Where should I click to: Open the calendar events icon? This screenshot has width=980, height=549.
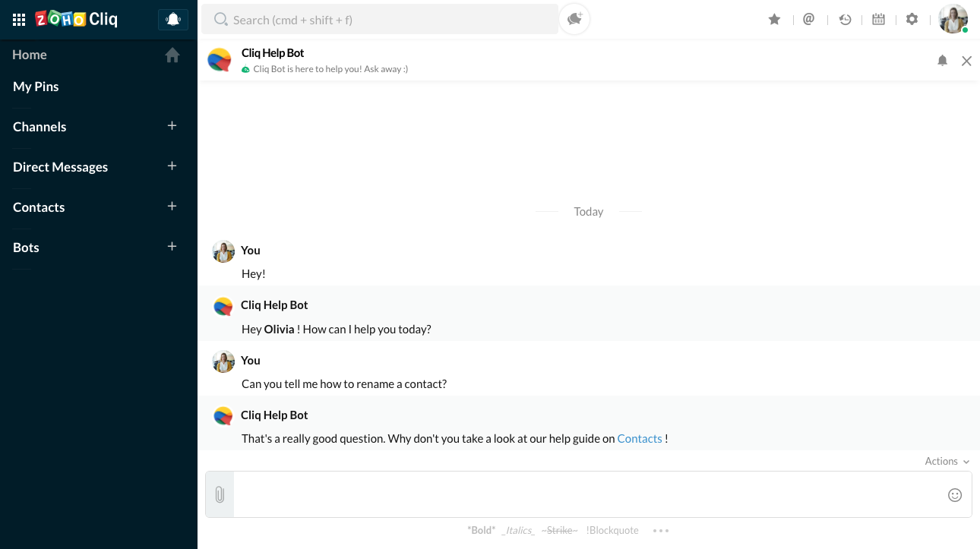pyautogui.click(x=878, y=19)
